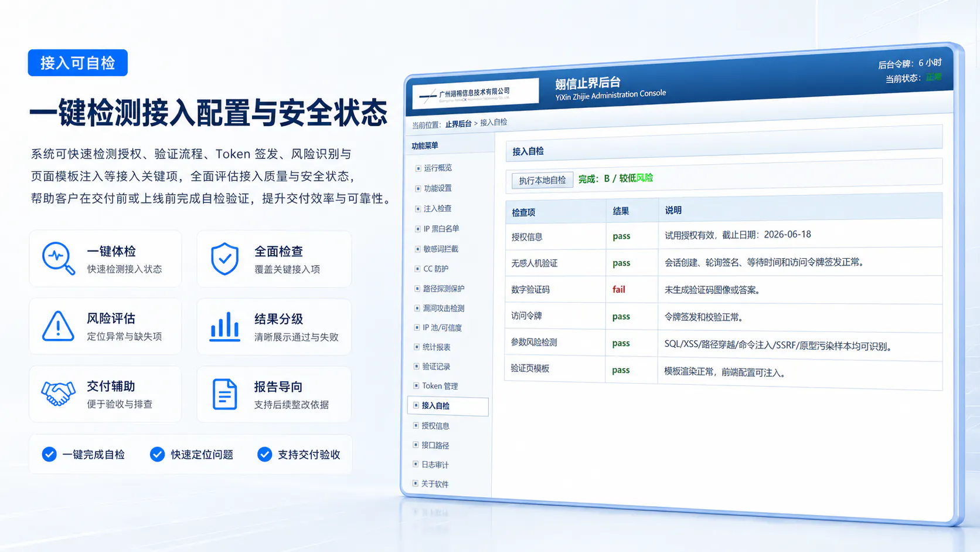Click the main headline 一键检测接入配置与安全状态
Image resolution: width=980 pixels, height=552 pixels.
[x=209, y=113]
